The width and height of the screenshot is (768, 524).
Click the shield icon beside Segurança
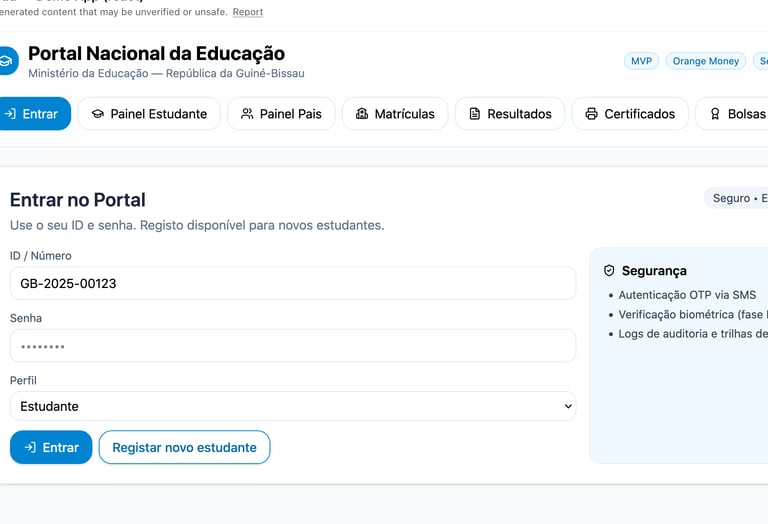tap(609, 271)
